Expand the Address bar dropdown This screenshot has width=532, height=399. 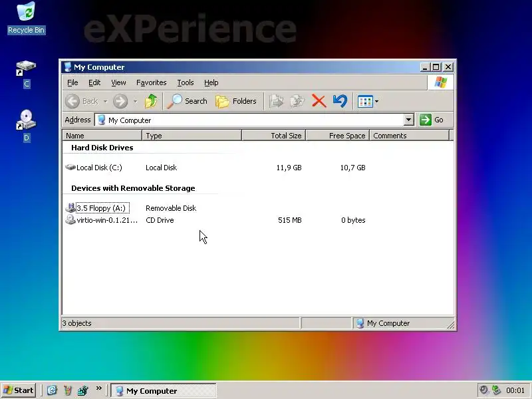coord(409,120)
